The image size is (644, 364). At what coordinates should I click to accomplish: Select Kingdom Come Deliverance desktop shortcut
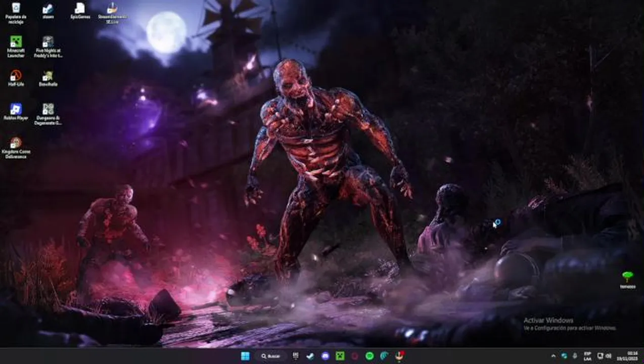coord(16,148)
